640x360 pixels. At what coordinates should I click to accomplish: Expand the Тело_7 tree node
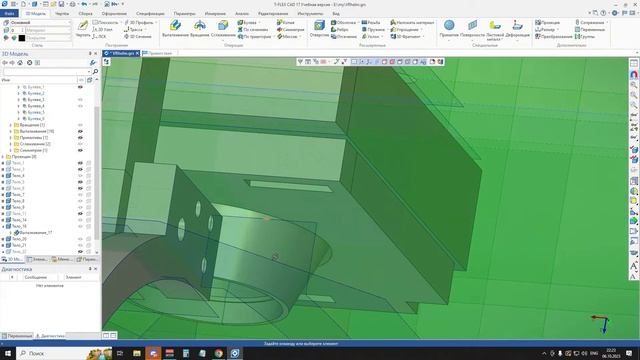[3, 195]
